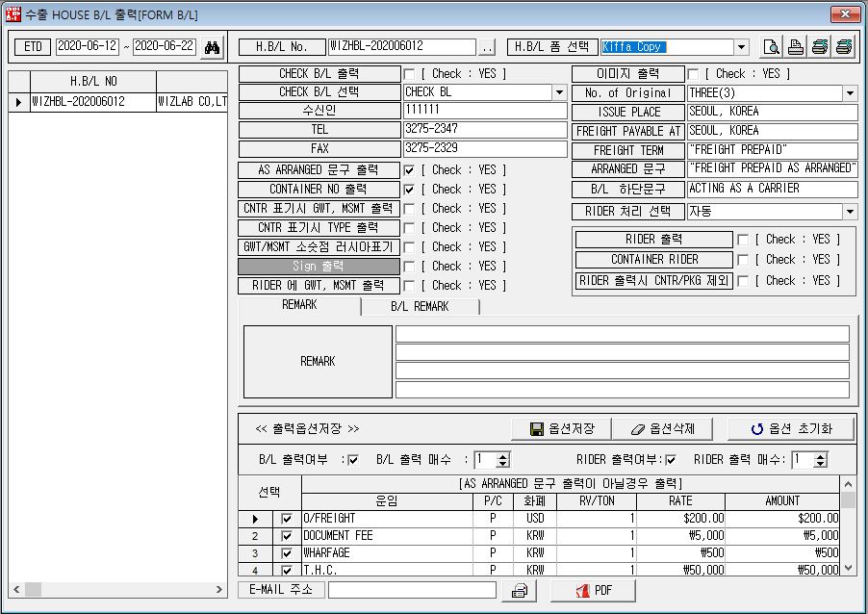
Task: Focus the 수신인 field containing 111111
Action: pos(485,110)
